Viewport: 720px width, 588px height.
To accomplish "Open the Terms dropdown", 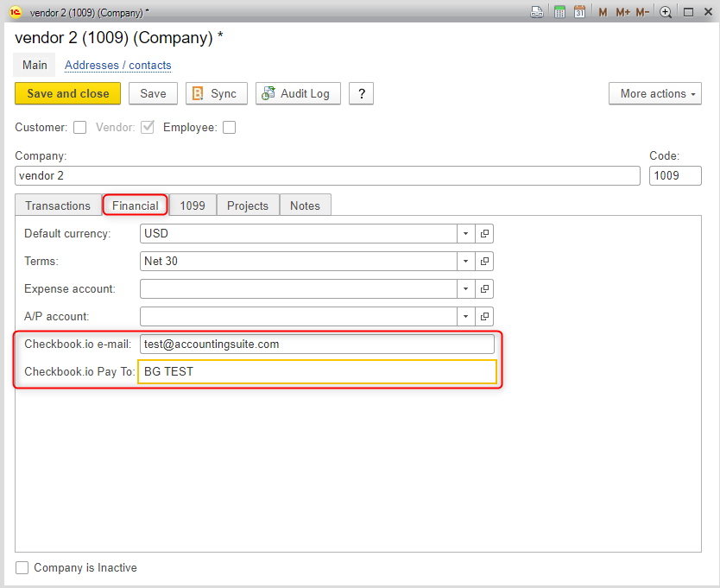I will pyautogui.click(x=465, y=261).
